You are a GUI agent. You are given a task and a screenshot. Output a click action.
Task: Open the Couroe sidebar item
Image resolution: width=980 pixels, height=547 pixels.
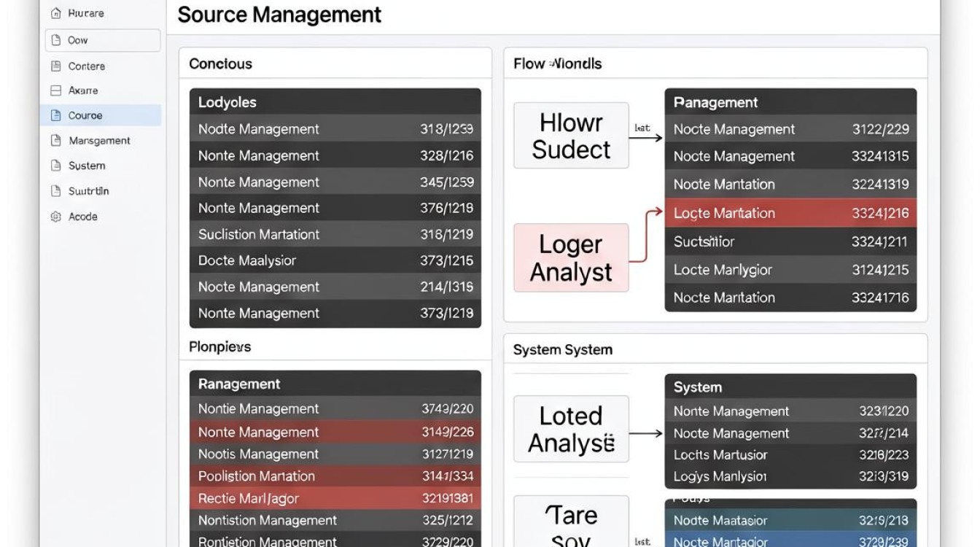[x=101, y=115]
